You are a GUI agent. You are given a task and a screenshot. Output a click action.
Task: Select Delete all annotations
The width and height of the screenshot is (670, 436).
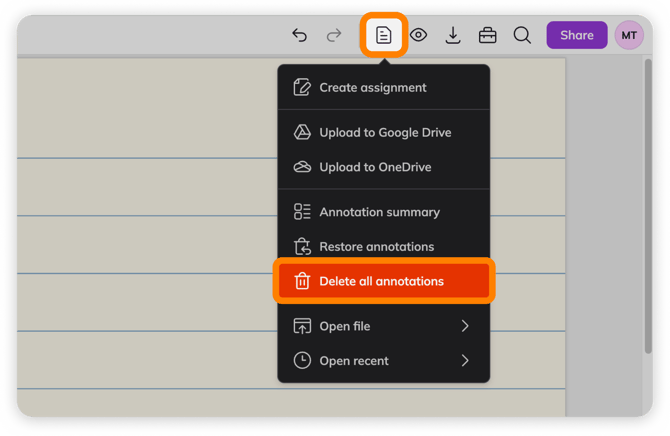(x=384, y=281)
